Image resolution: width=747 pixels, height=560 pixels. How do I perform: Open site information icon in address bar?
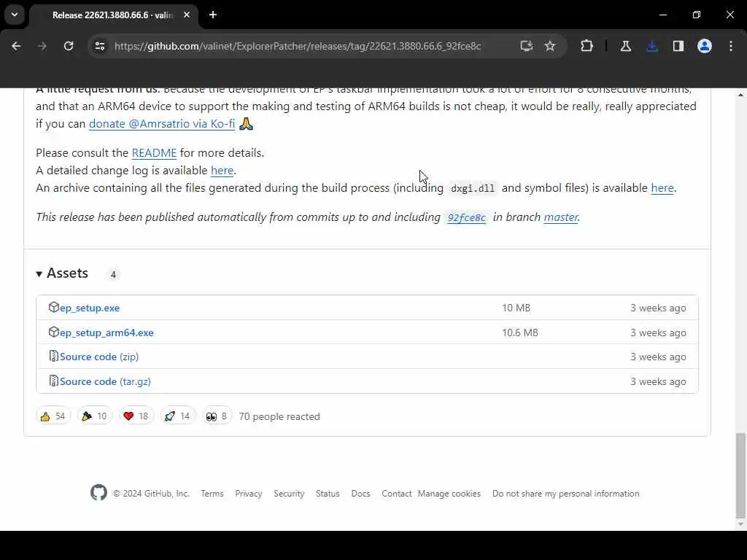[99, 46]
